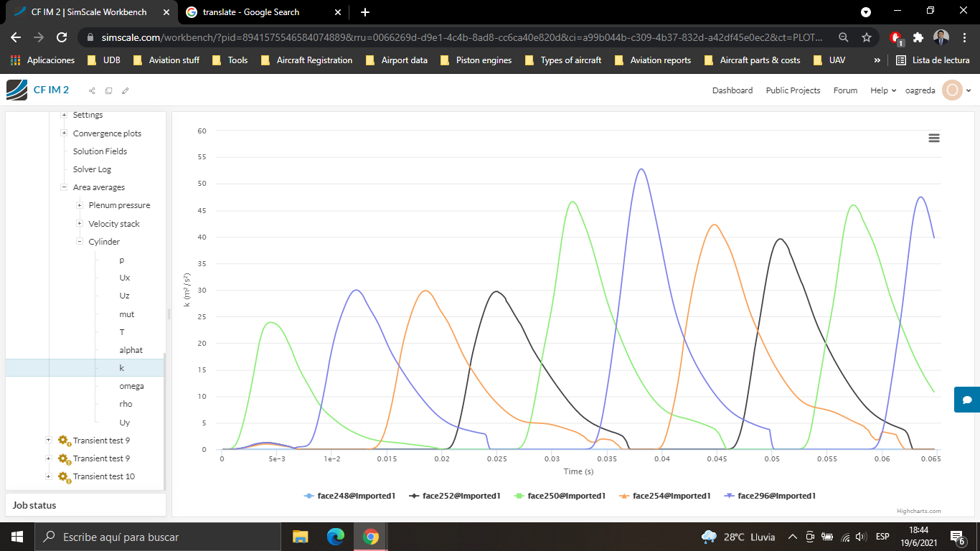Expand the Transient test 10 node

click(x=48, y=476)
